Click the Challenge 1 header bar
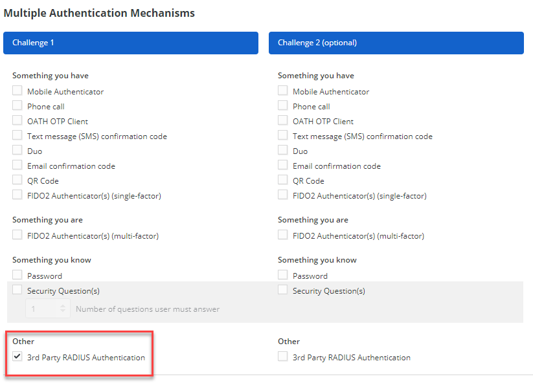Screen dimensions: 533x392 131,43
